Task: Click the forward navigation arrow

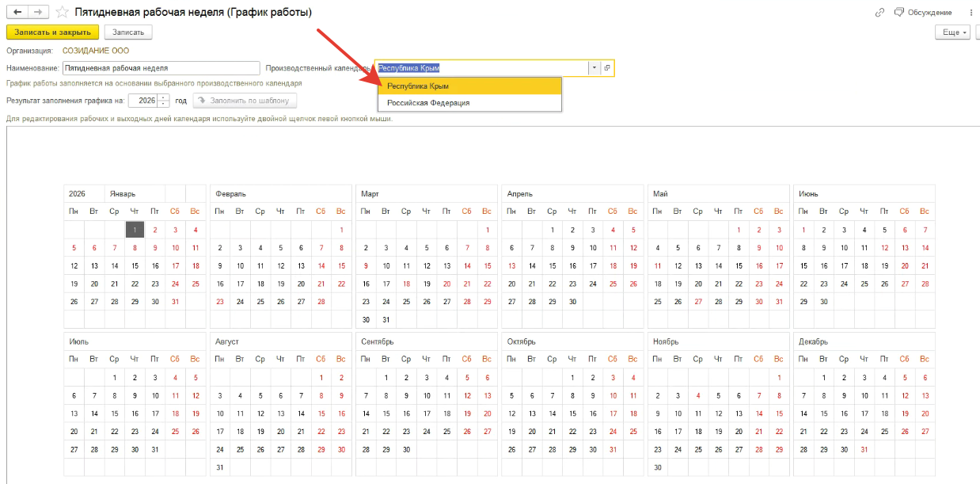Action: pos(37,12)
